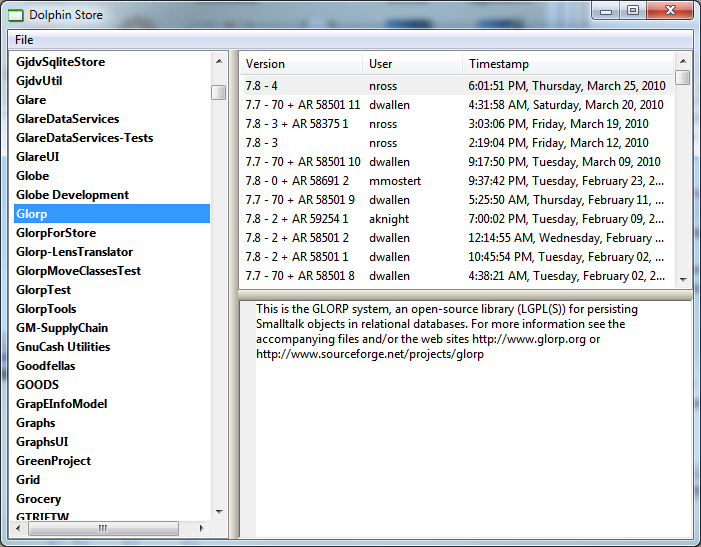Close the Dolphin Store window
The height and width of the screenshot is (547, 701).
[x=670, y=11]
